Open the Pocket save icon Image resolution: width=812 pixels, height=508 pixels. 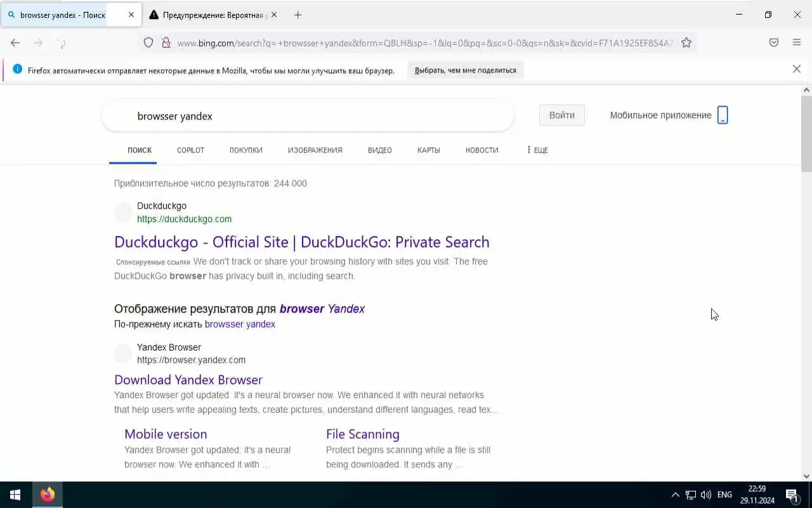click(x=774, y=43)
